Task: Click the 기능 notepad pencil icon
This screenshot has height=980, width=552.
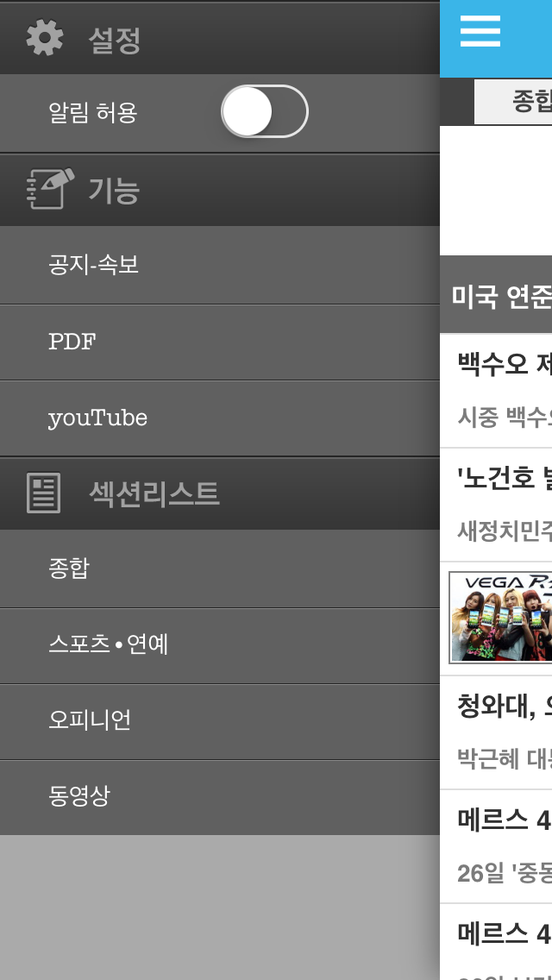Action: [x=50, y=189]
